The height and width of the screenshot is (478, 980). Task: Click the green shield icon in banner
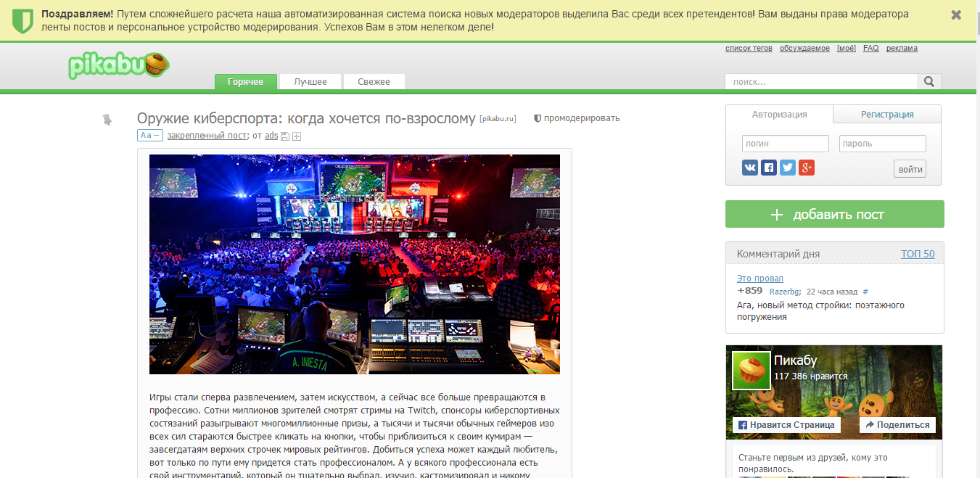23,21
